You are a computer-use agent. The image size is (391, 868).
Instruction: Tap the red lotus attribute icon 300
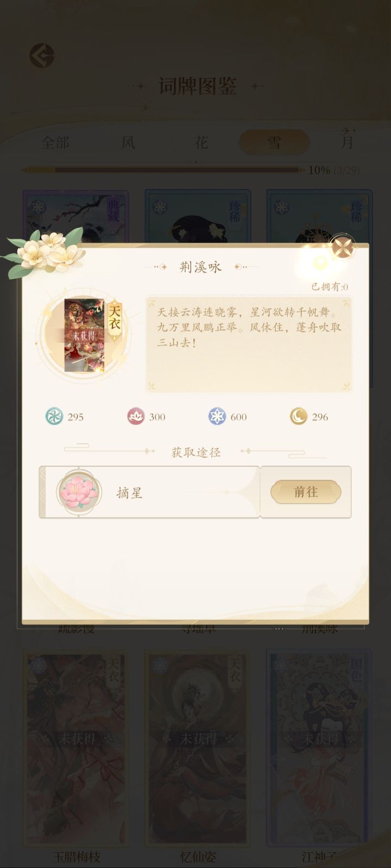136,417
